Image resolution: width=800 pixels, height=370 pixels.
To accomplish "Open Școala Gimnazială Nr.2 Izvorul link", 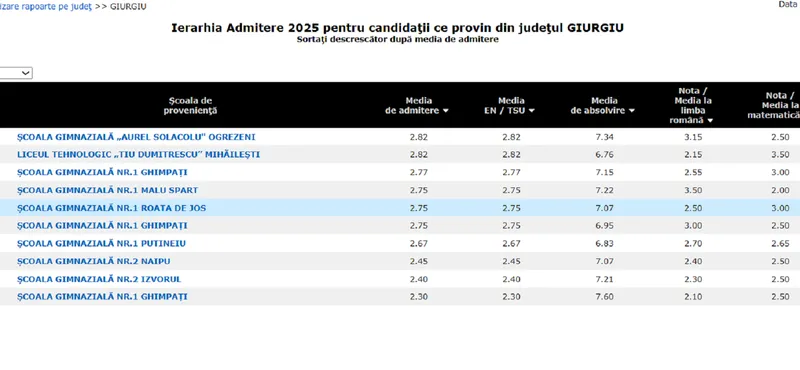I will [99, 279].
